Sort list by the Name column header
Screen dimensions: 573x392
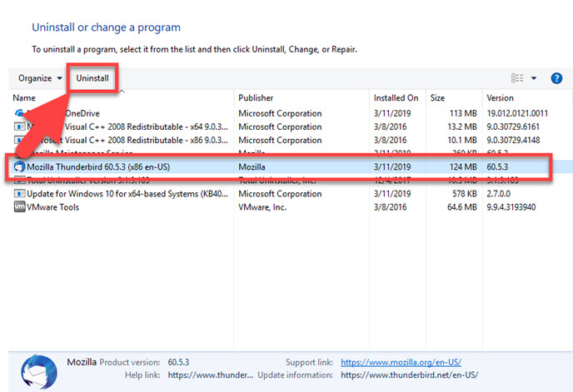[x=25, y=98]
